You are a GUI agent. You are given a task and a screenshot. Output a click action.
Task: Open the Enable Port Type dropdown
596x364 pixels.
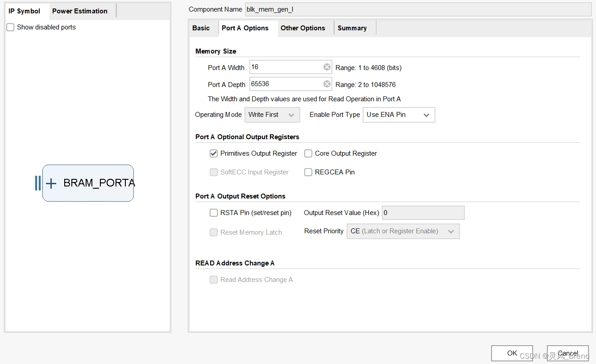coord(399,115)
